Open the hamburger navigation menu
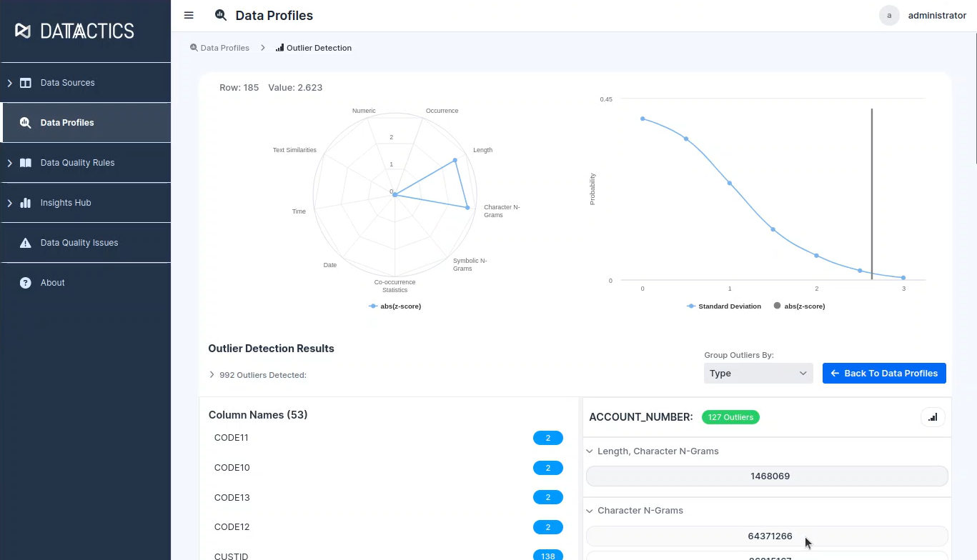 [188, 15]
